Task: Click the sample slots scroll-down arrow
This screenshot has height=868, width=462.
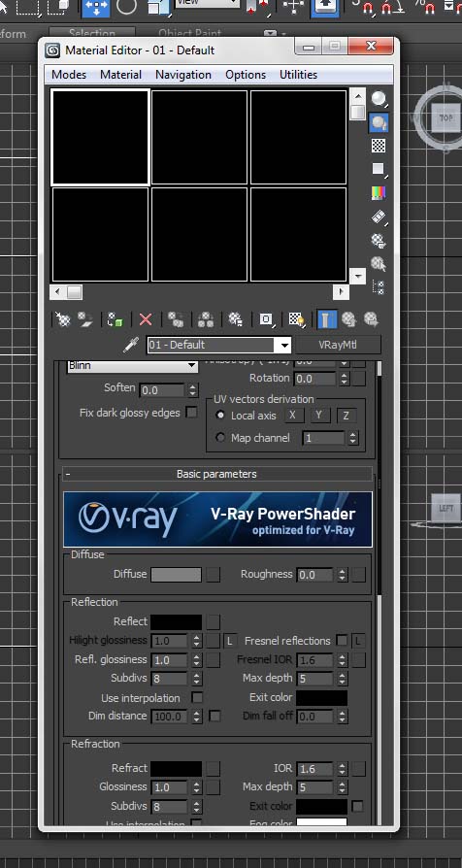Action: (x=358, y=276)
